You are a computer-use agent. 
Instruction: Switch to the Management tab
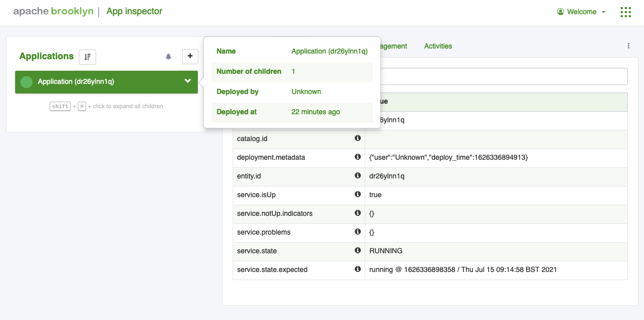pos(395,46)
